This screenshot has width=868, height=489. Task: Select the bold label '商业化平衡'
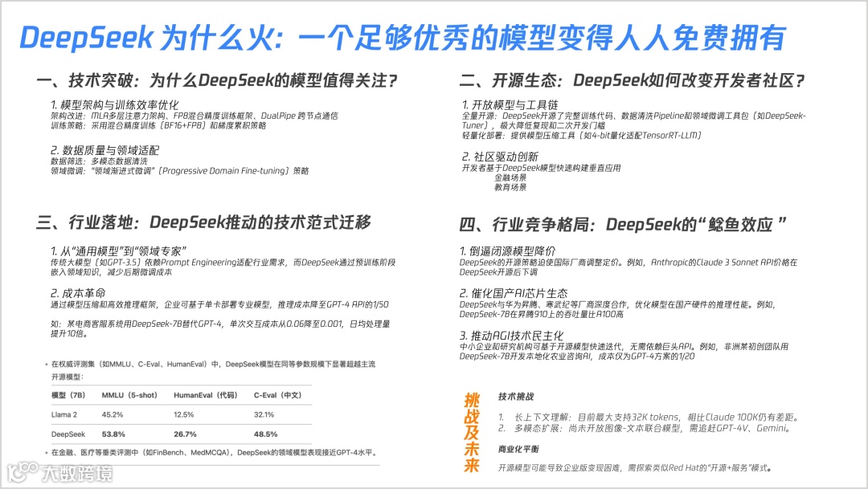point(518,449)
